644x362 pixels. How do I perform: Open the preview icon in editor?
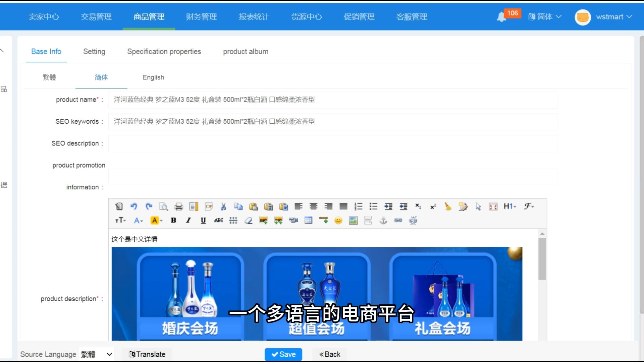click(x=164, y=206)
